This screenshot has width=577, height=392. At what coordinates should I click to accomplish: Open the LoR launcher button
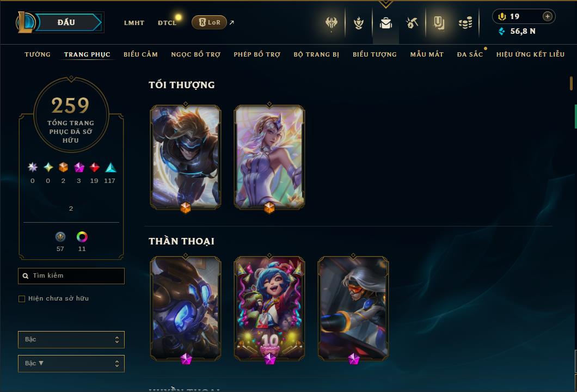point(209,22)
